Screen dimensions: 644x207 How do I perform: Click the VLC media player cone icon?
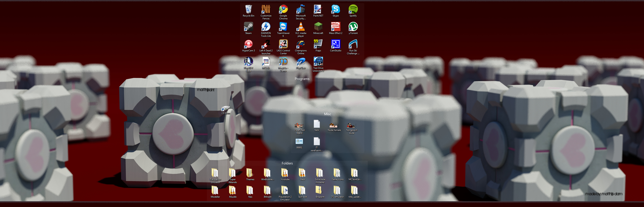click(301, 26)
